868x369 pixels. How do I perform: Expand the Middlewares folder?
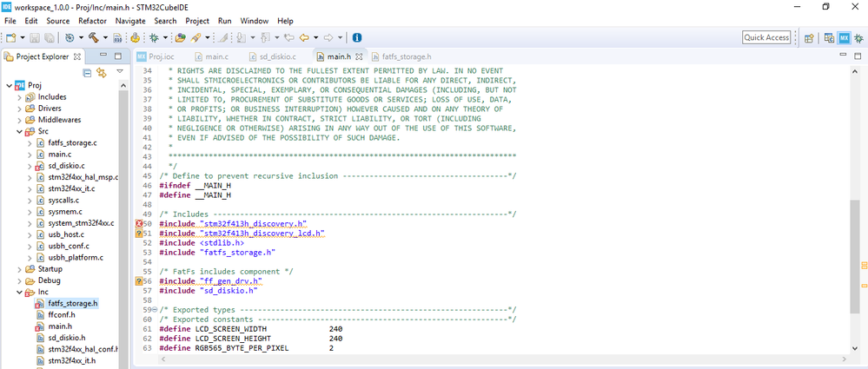pyautogui.click(x=20, y=120)
